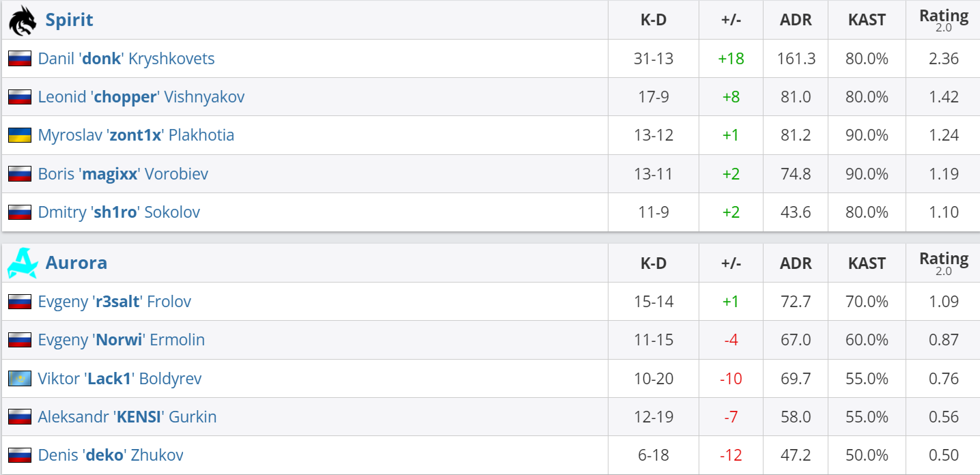This screenshot has width=980, height=475.
Task: Open Danil 'donk' Kryshkovets player profile
Action: tap(126, 59)
